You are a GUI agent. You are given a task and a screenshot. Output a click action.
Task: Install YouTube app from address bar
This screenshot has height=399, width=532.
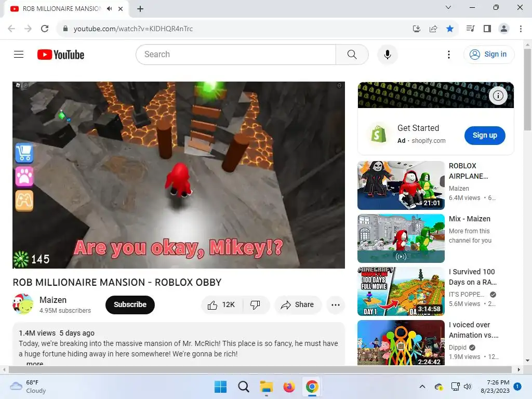click(x=416, y=29)
